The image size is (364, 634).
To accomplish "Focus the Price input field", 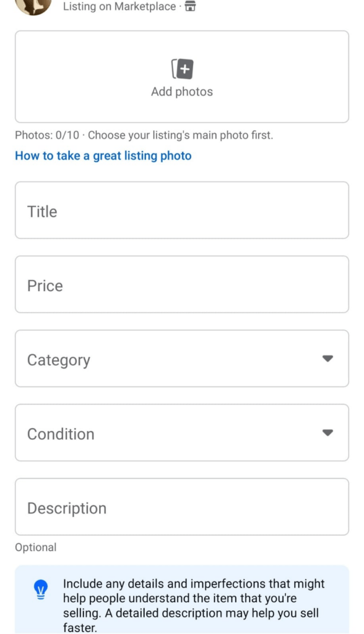I will [182, 284].
